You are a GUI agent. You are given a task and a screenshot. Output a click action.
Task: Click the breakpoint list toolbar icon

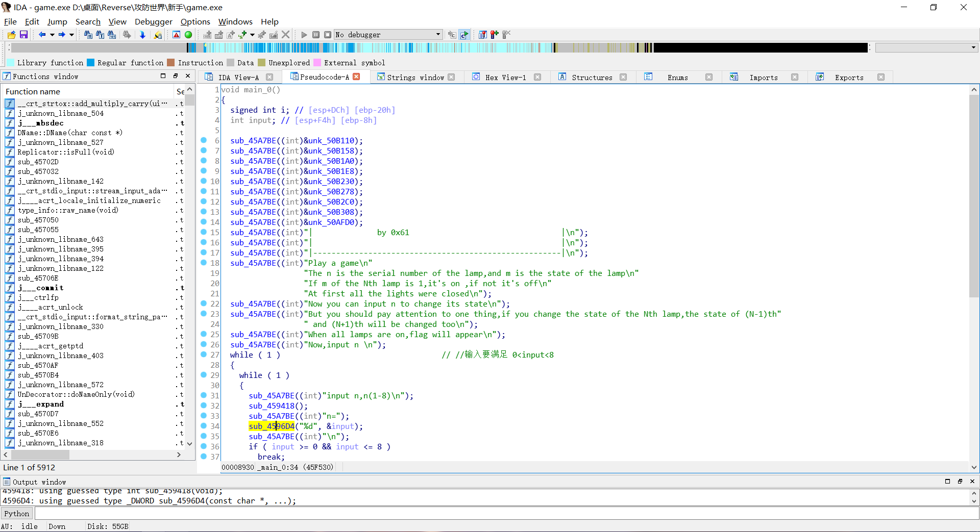[x=482, y=35]
